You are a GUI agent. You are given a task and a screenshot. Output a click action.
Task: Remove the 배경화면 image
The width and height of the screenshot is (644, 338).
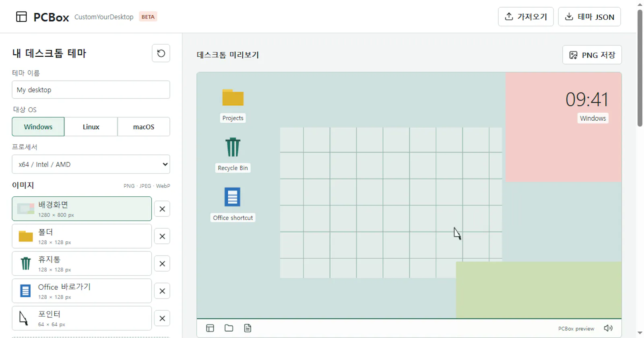(162, 209)
